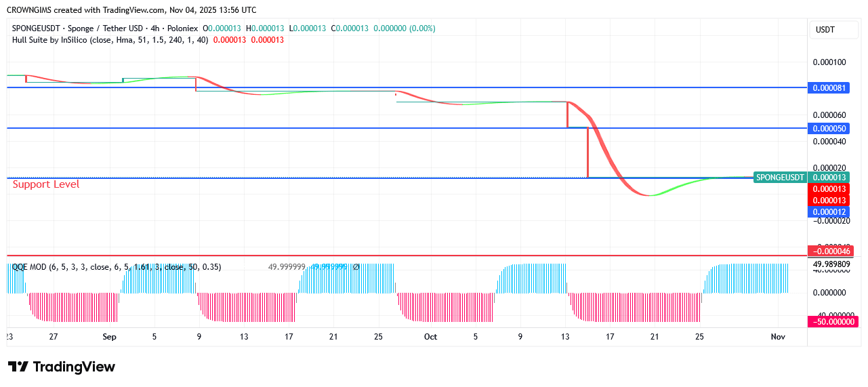The width and height of the screenshot is (868, 387).
Task: Click the Sep label on time axis
Action: click(x=109, y=337)
